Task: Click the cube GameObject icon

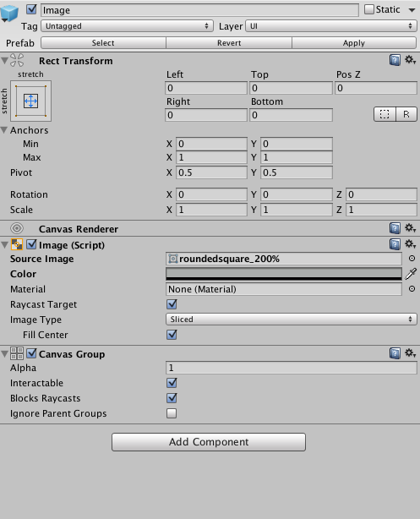Action: [9, 13]
